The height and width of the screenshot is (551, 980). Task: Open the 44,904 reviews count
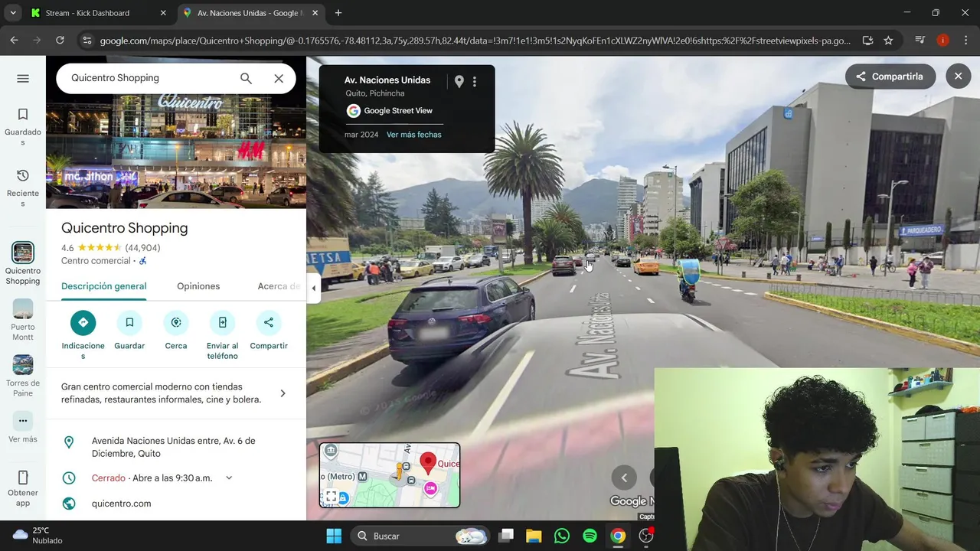(142, 248)
